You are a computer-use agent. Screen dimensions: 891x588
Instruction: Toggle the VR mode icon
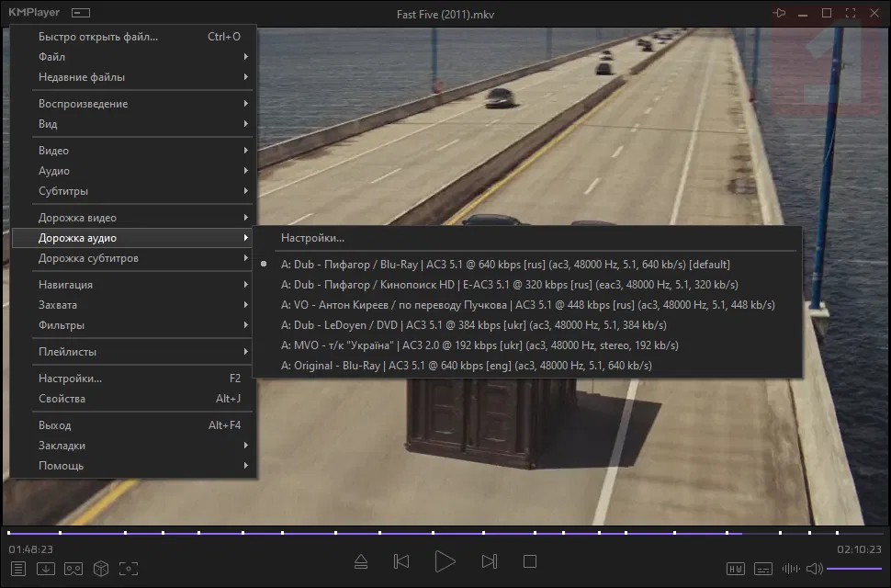click(x=73, y=568)
